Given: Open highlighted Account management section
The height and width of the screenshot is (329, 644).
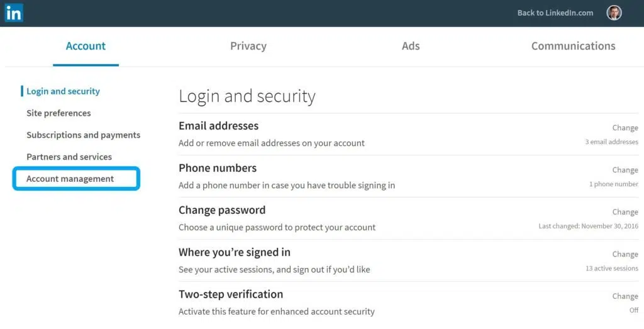Looking at the screenshot, I should click(76, 179).
